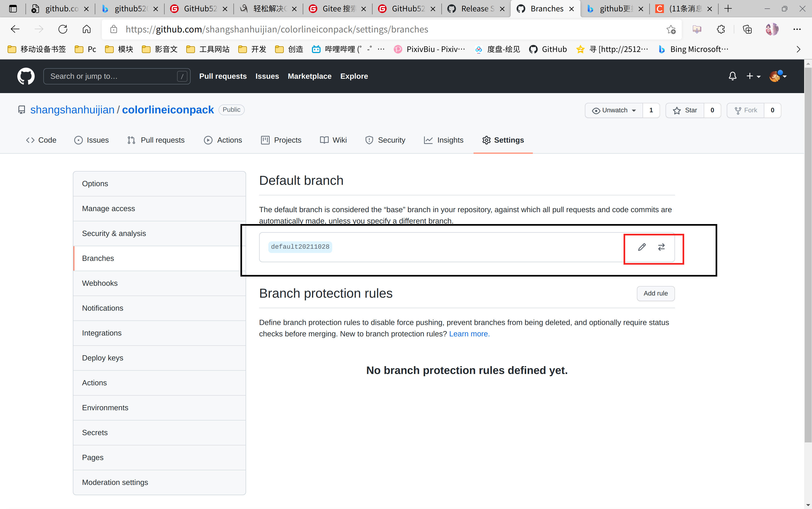Image resolution: width=812 pixels, height=509 pixels.
Task: Click the Add rule button
Action: [x=656, y=293]
